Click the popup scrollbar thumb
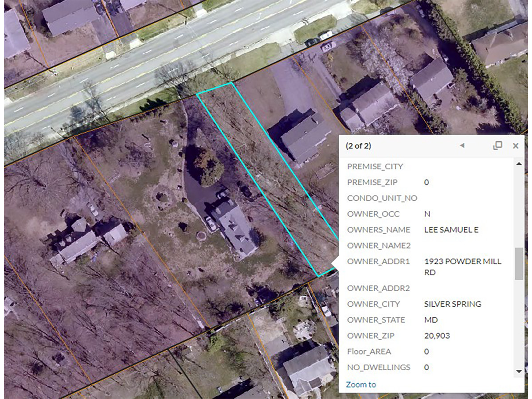The height and width of the screenshot is (399, 532). (x=519, y=264)
